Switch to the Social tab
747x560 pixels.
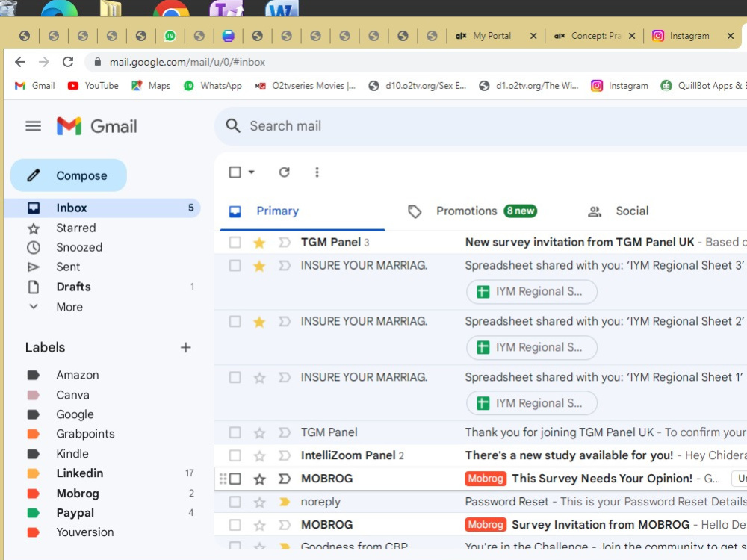pos(619,211)
